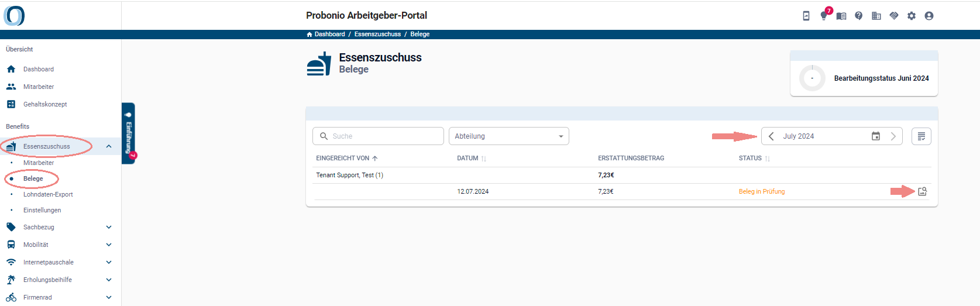Screen dimensions: 980x306
Task: Click the Erholungsbeihilfe palm tree icon
Action: [x=11, y=280]
